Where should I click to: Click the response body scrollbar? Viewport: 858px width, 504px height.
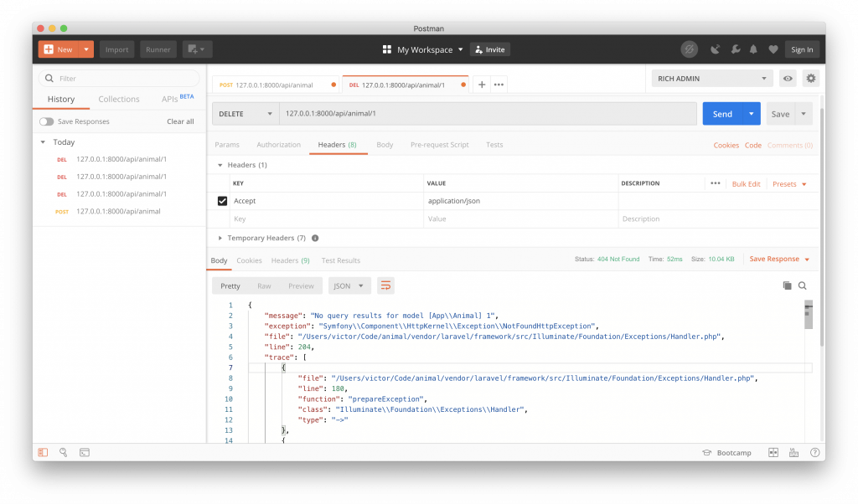pos(809,315)
